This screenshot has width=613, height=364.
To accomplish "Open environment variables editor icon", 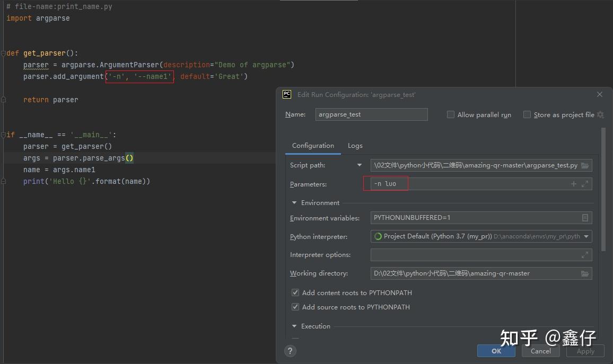I will click(x=585, y=218).
